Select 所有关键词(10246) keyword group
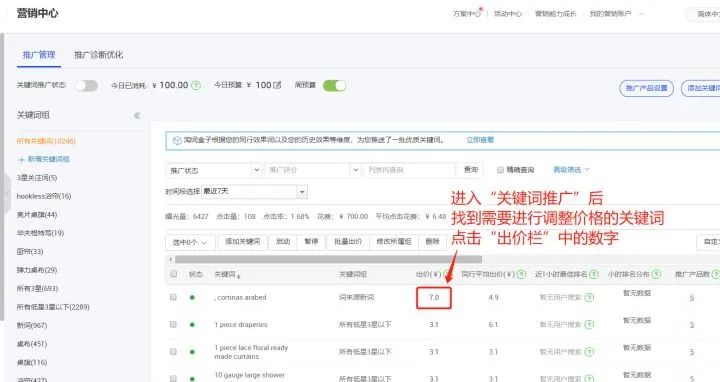The height and width of the screenshot is (382, 720). click(x=46, y=141)
